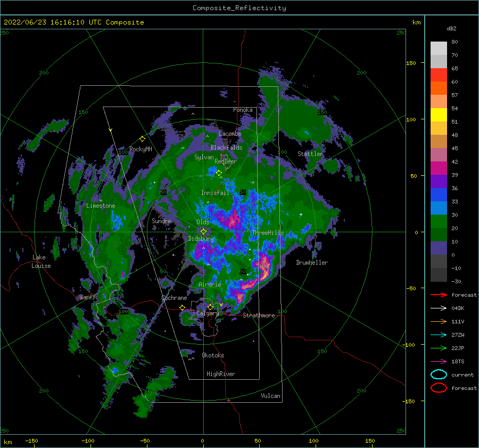
Task: Click the 80 dBZ light gray swatch
Action: click(439, 48)
